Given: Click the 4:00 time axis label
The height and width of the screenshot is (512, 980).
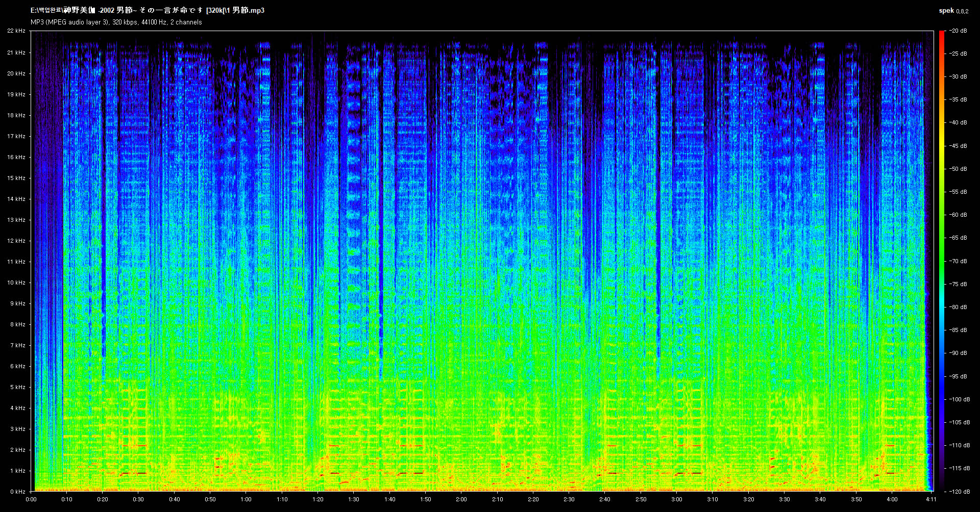Looking at the screenshot, I should [x=892, y=499].
